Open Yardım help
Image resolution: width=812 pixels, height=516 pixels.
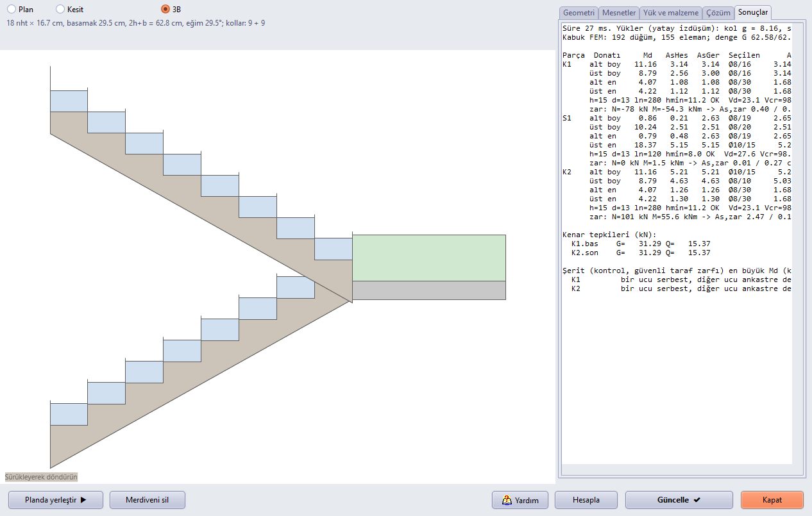[x=520, y=500]
